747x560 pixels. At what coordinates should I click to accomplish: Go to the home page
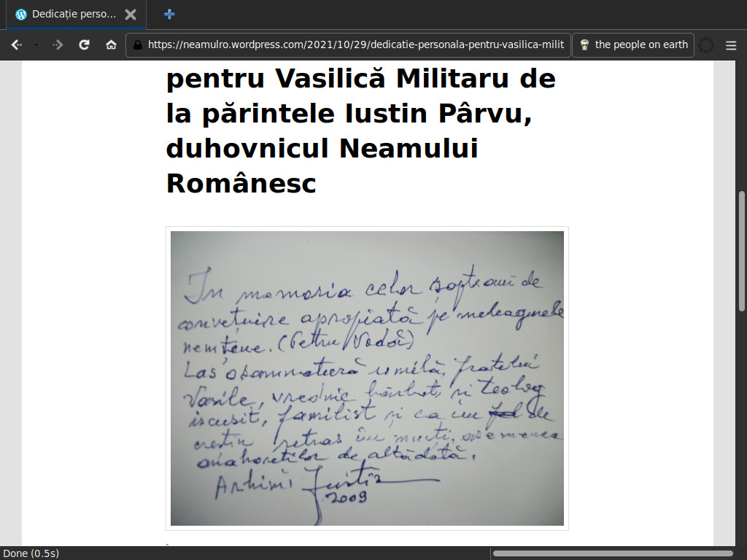(111, 44)
